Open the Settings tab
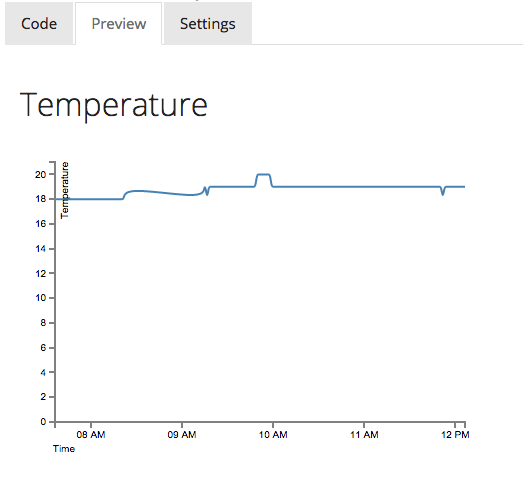The height and width of the screenshot is (482, 523). (x=208, y=23)
